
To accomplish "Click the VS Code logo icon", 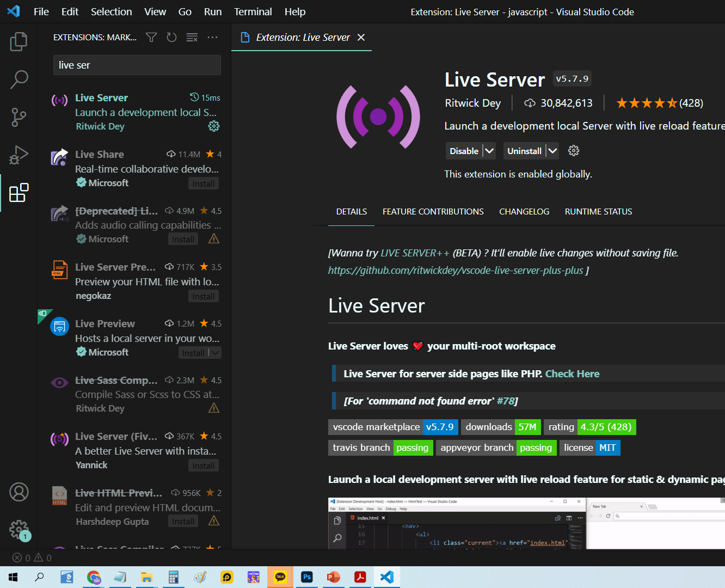I will tap(14, 11).
